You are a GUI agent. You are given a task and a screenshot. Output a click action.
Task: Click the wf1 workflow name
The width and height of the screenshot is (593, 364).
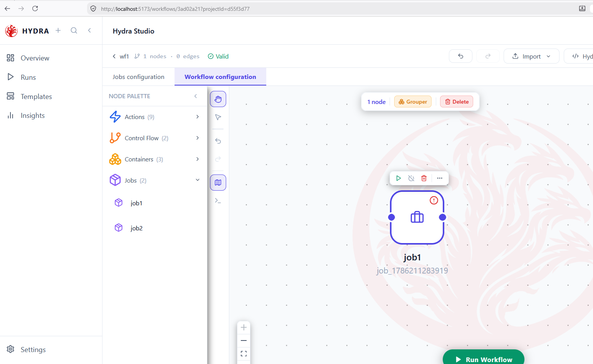click(124, 56)
